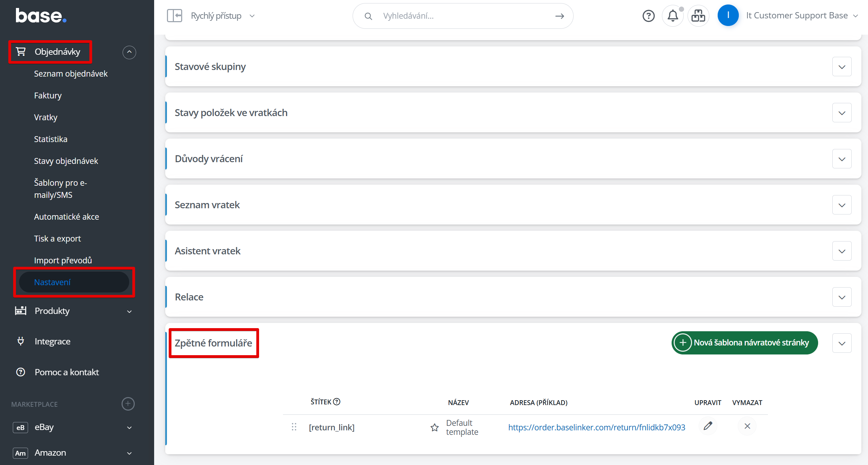Expand the Asistent vratek section

842,251
